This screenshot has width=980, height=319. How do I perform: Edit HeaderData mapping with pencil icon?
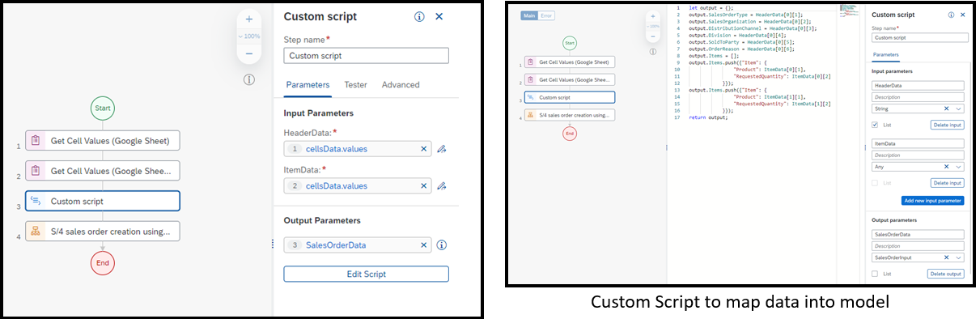coord(442,149)
